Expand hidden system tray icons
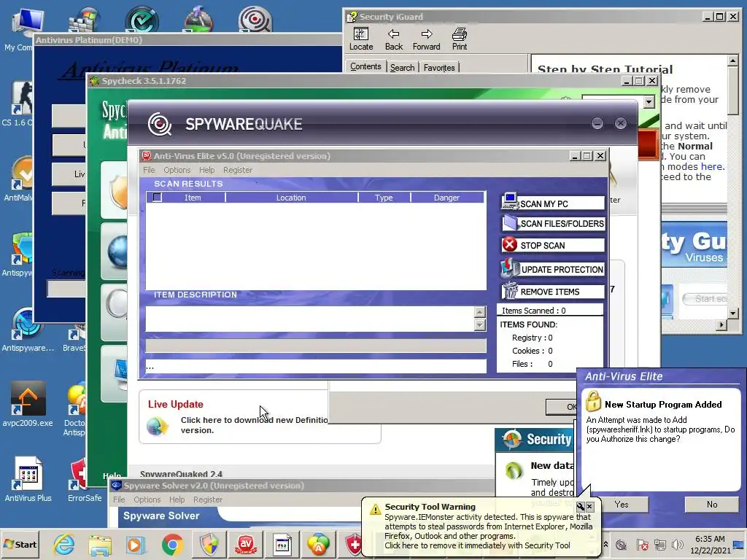Image resolution: width=747 pixels, height=560 pixels. tap(605, 544)
